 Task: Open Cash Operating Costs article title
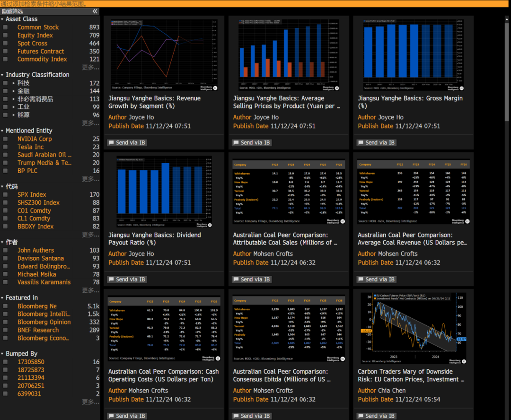(x=164, y=376)
